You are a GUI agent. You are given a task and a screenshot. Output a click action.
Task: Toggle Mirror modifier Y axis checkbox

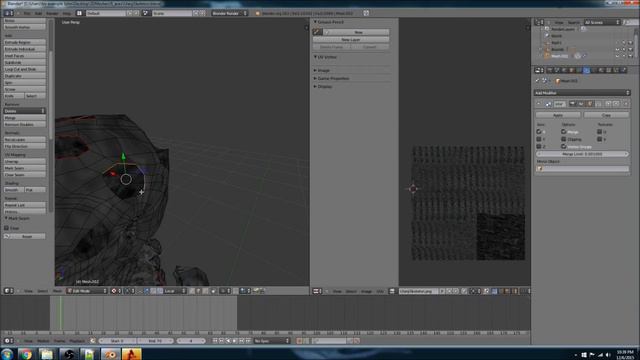pyautogui.click(x=539, y=139)
